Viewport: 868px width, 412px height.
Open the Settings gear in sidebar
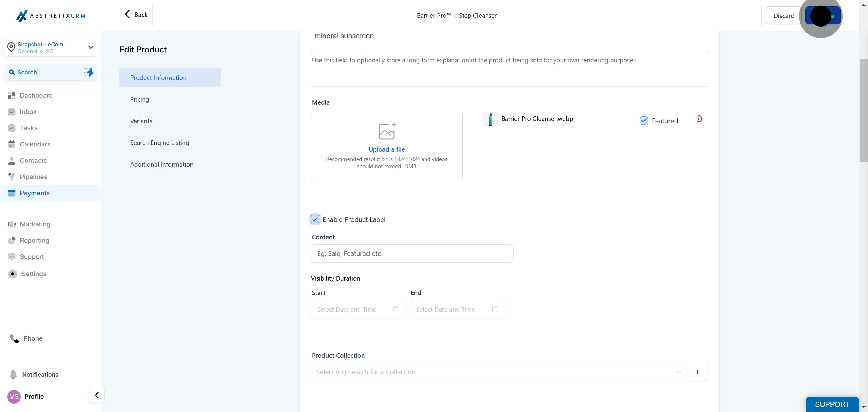click(12, 274)
